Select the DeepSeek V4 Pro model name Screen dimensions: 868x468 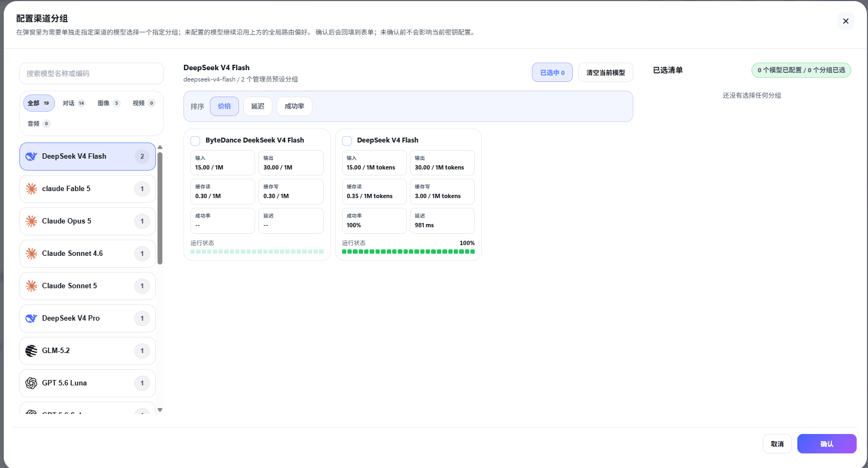(x=71, y=318)
